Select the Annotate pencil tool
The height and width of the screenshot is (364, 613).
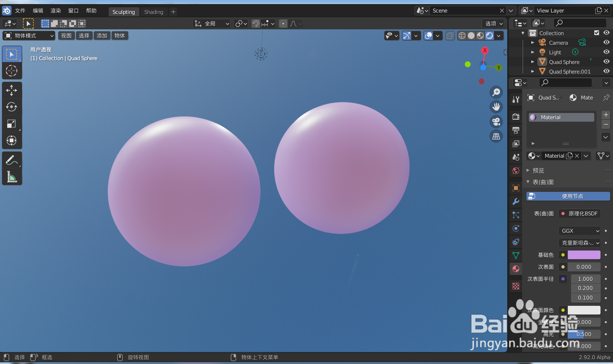click(12, 160)
